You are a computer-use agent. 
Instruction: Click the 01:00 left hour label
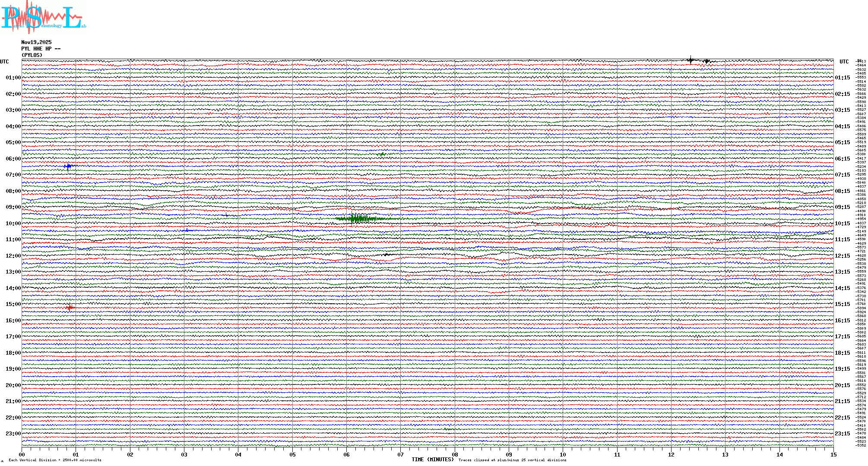[13, 78]
